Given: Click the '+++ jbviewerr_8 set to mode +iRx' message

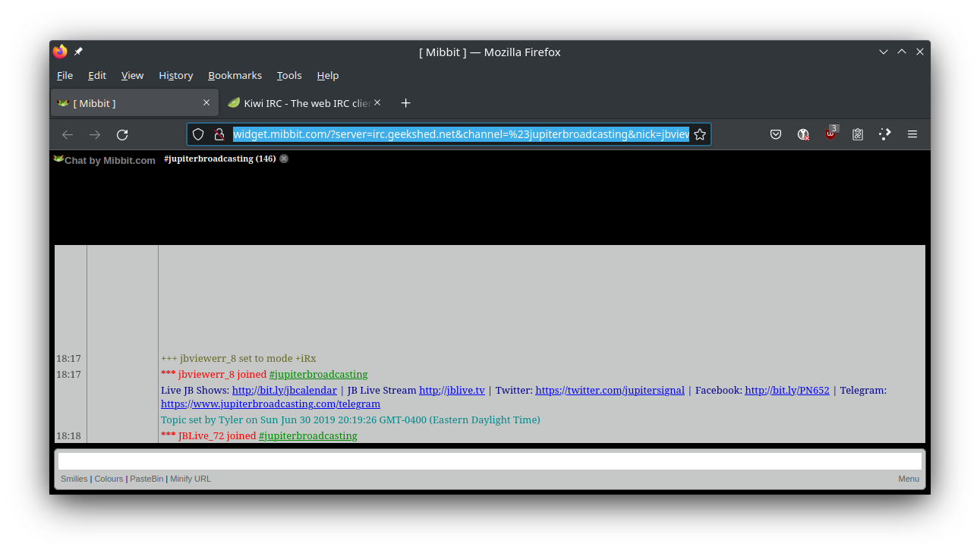Looking at the screenshot, I should [x=238, y=358].
